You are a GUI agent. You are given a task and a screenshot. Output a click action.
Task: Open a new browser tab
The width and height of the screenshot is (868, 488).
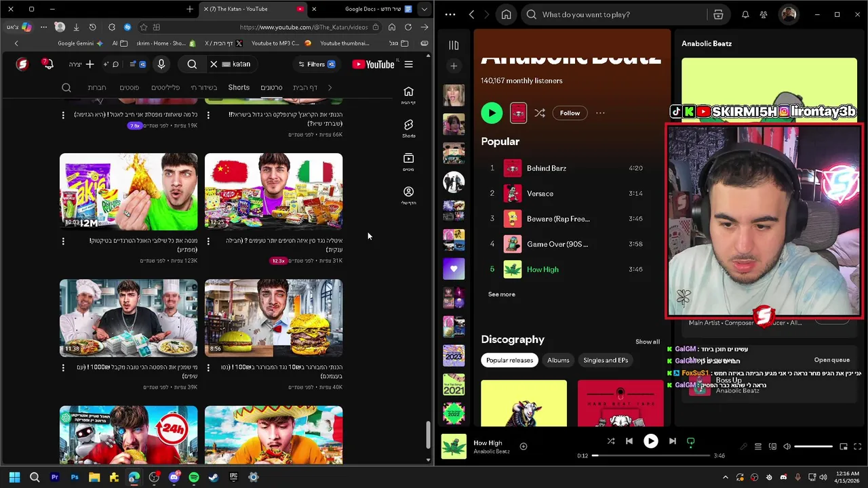190,9
